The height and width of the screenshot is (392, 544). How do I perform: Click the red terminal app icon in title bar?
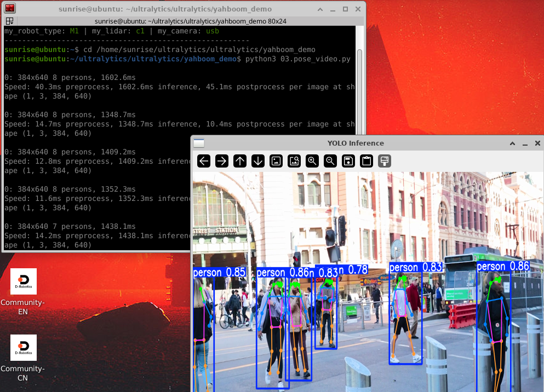(x=10, y=9)
